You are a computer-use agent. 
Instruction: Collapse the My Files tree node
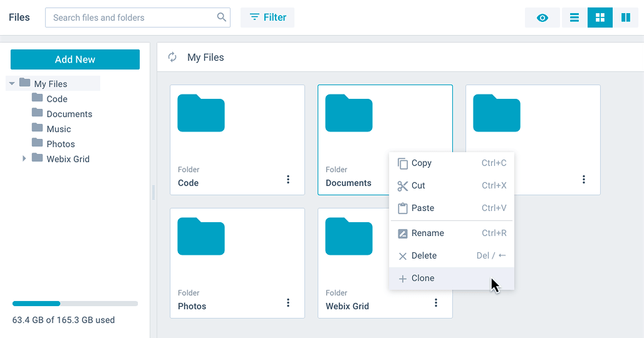point(12,84)
